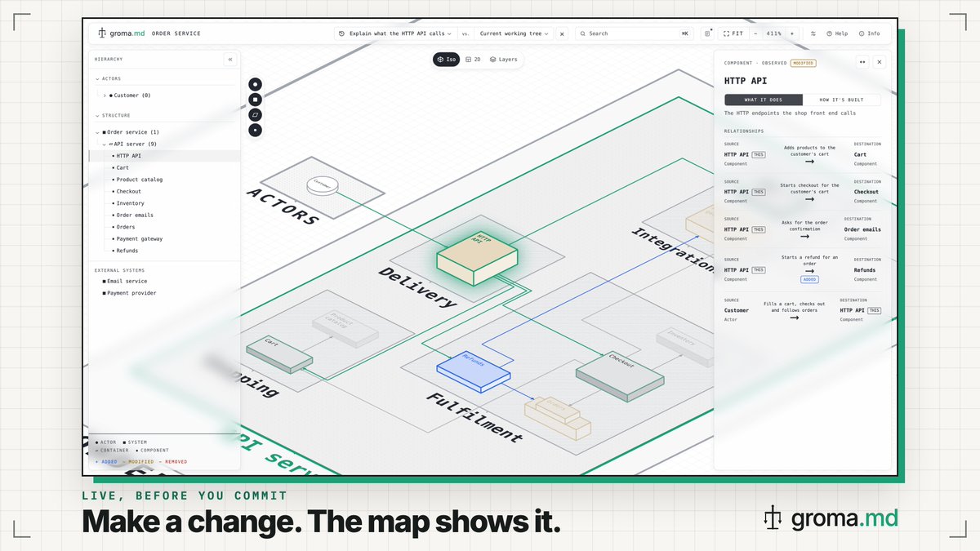Zoom out with the minus button

755,33
